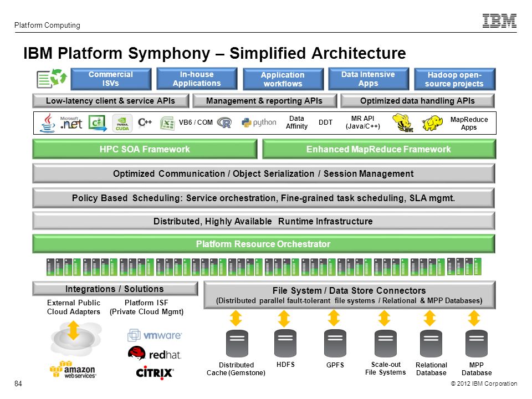Click the Platform Computing header text
This screenshot has height=399, width=532.
[47, 25]
